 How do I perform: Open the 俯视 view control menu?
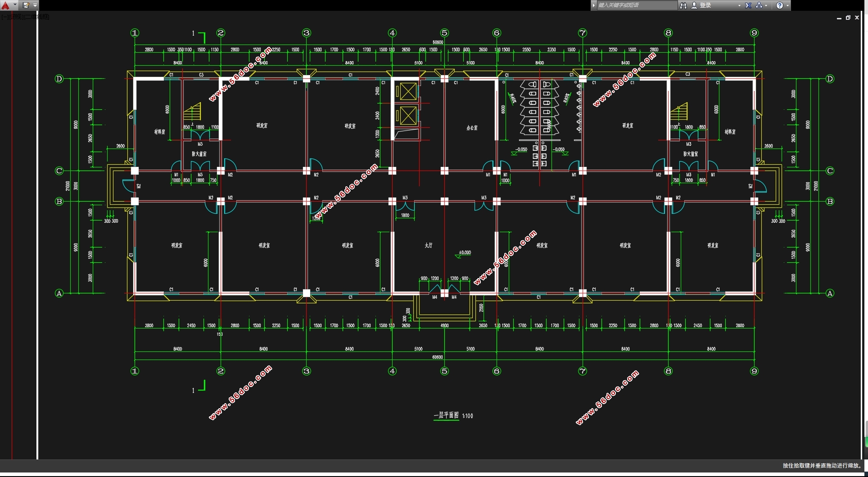(16, 17)
